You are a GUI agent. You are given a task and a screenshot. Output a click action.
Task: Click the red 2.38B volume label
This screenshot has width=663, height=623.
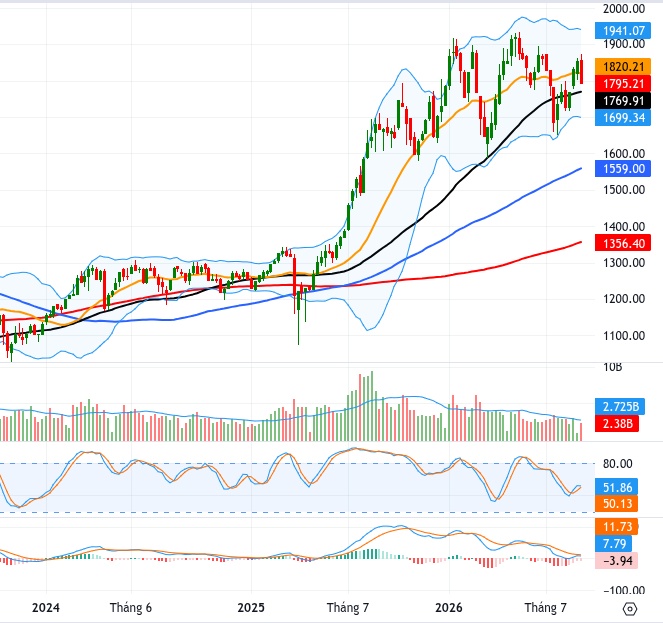(617, 423)
